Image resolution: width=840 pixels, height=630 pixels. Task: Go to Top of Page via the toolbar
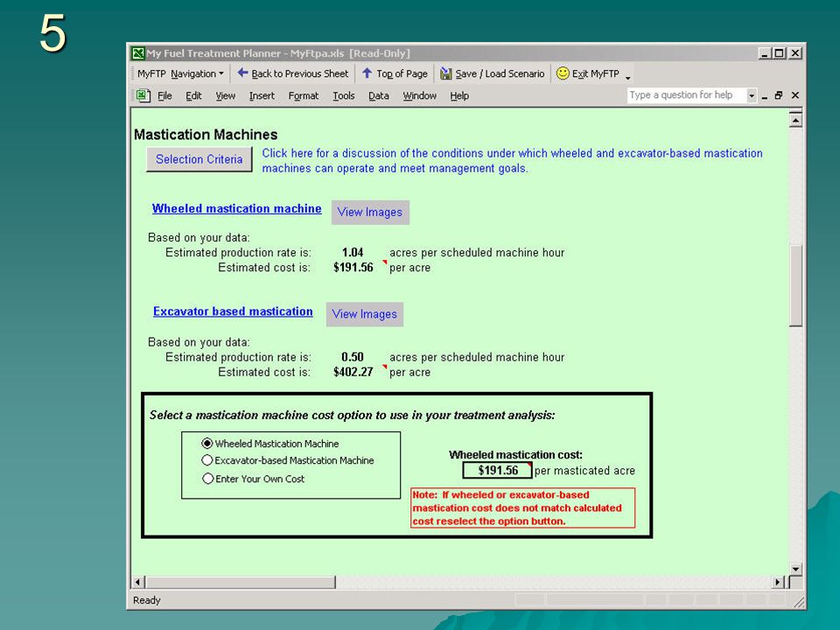pos(395,73)
